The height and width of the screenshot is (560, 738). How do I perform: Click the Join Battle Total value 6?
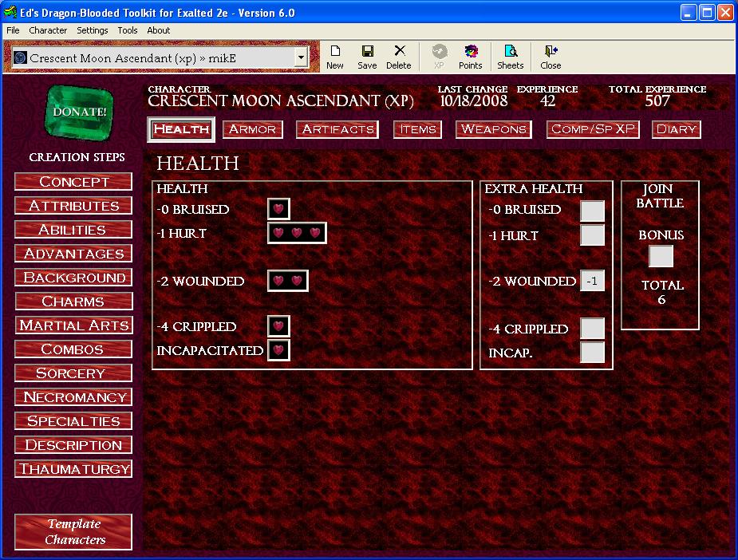pyautogui.click(x=661, y=300)
